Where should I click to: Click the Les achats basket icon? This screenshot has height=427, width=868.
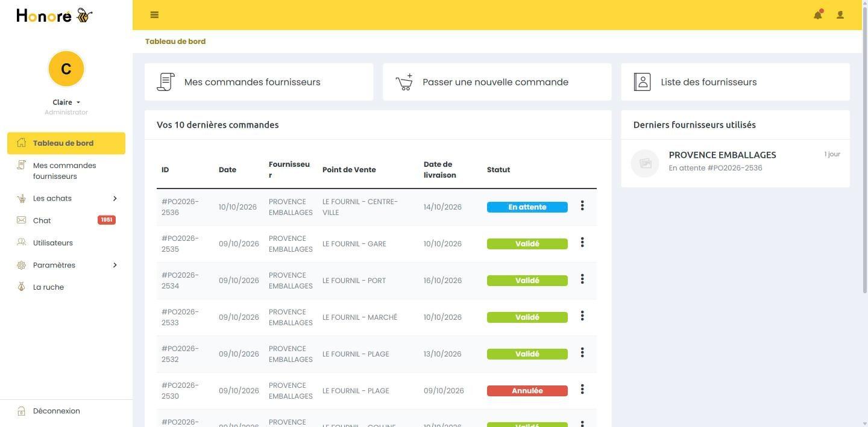point(21,198)
